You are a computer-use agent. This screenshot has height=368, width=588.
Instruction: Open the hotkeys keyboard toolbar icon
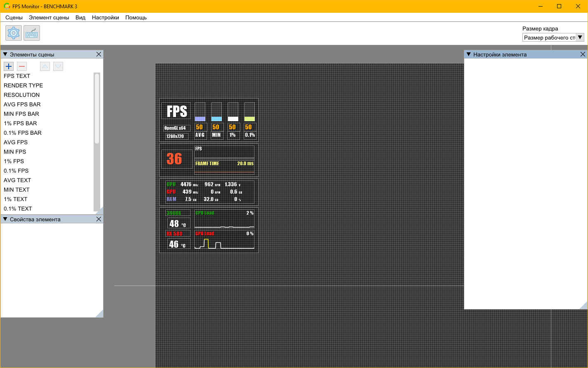tap(32, 33)
